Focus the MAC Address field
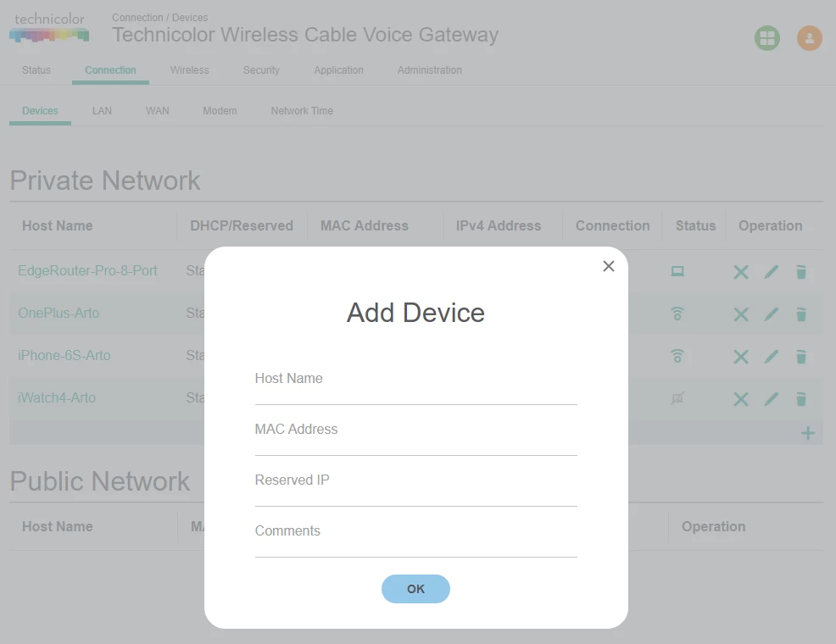The width and height of the screenshot is (836, 644). [x=415, y=435]
